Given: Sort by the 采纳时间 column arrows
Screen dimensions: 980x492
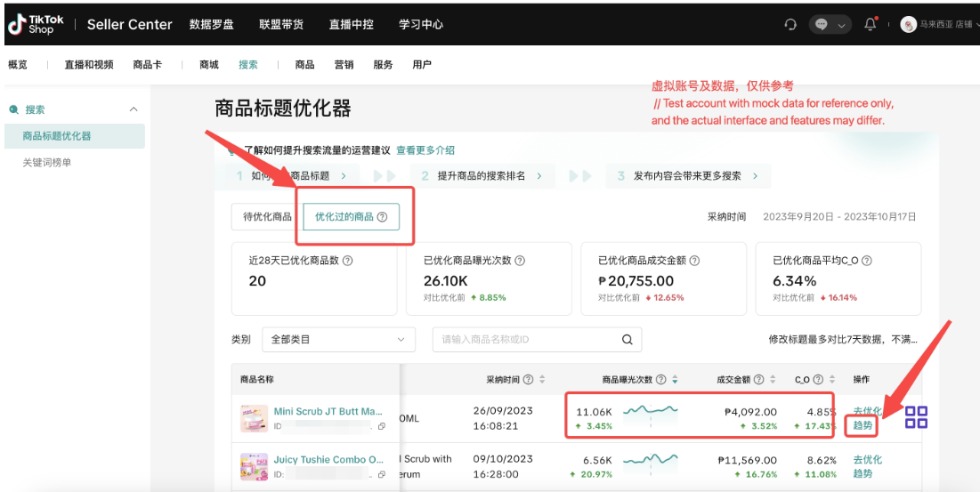Looking at the screenshot, I should point(542,379).
